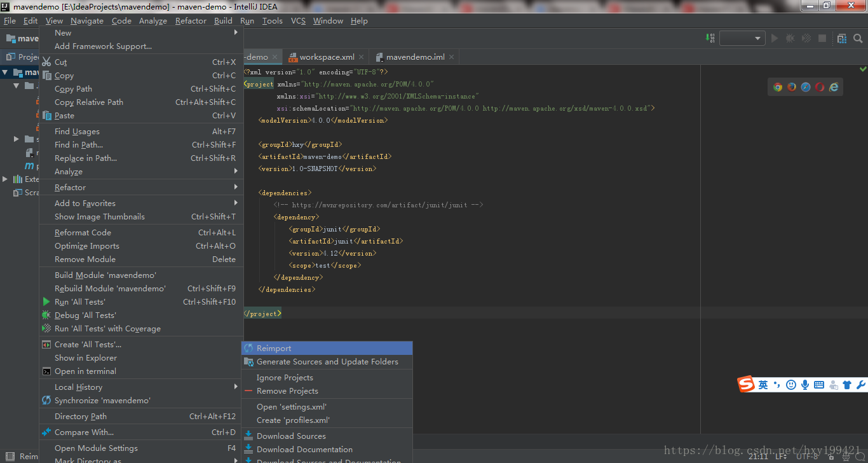Expand the Local History submenu
This screenshot has height=463, width=868.
(x=141, y=387)
